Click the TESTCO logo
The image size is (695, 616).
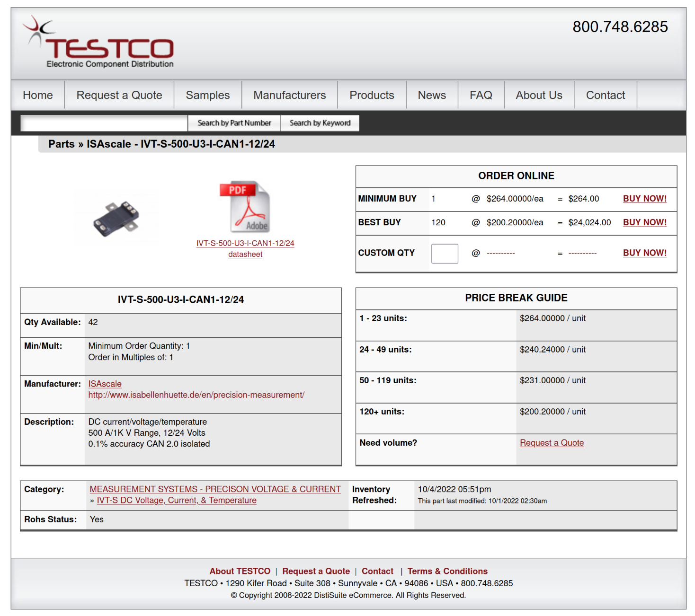tap(99, 43)
